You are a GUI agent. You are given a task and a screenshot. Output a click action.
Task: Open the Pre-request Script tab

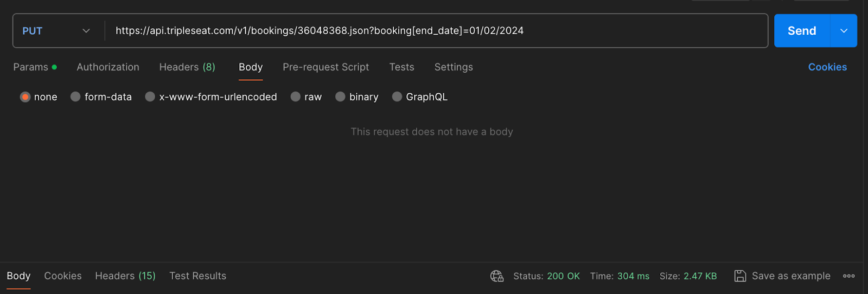[x=325, y=67]
